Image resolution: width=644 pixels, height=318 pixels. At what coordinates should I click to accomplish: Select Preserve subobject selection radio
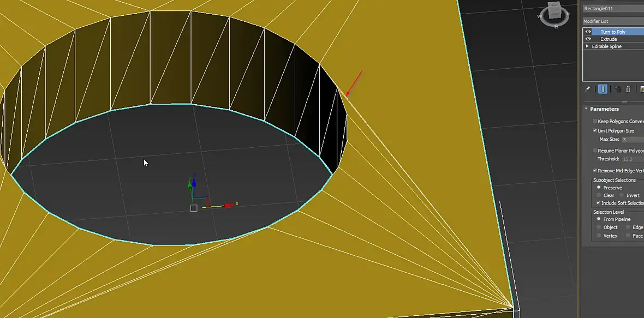598,188
